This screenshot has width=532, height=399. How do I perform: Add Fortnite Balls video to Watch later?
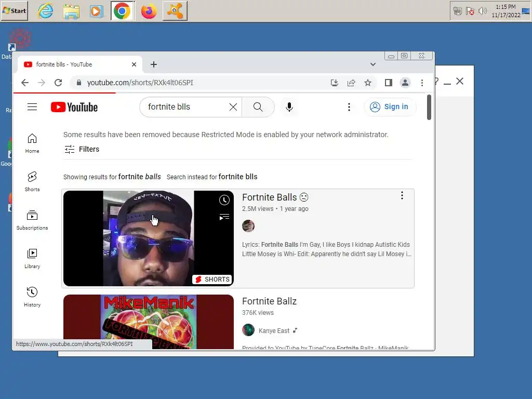[224, 200]
